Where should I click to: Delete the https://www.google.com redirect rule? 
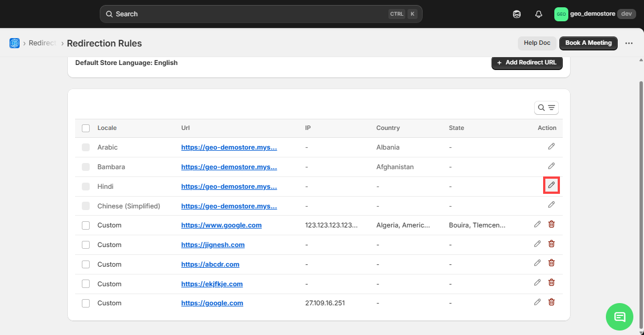552,225
